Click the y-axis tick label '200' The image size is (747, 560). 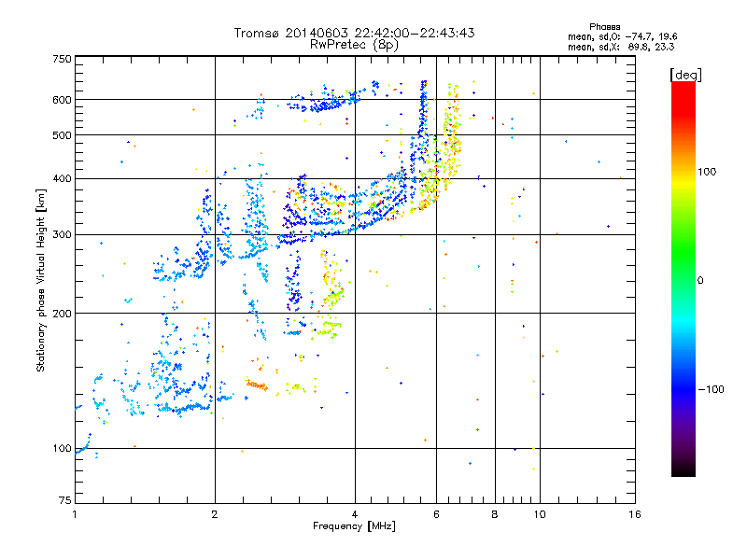[62, 314]
